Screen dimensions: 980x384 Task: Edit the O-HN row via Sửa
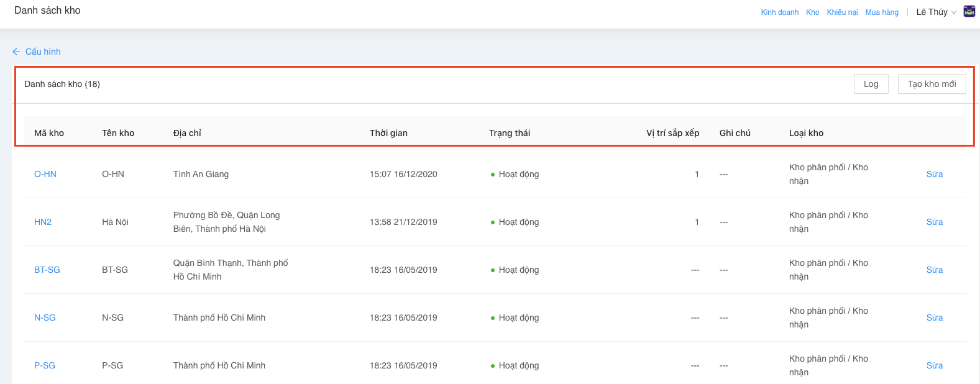[x=934, y=174]
